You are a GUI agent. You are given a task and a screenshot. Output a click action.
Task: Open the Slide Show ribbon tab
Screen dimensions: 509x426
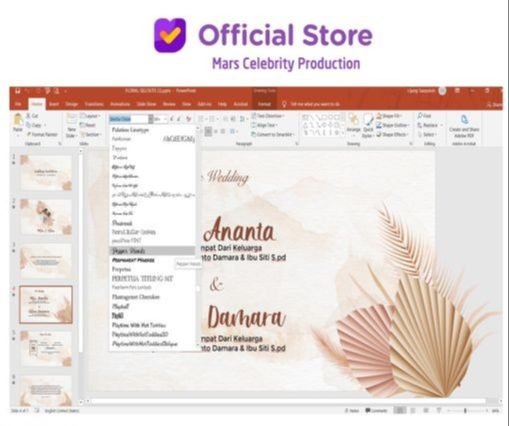coord(146,104)
